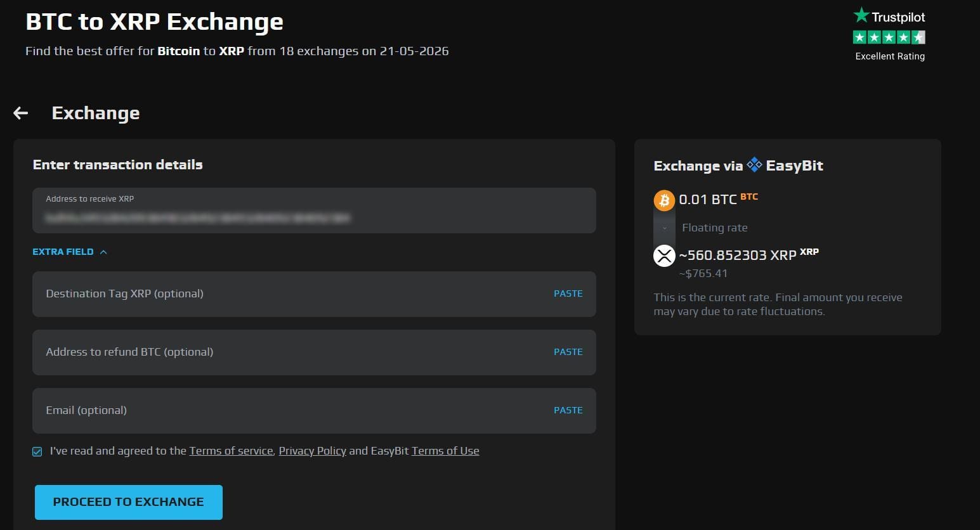The width and height of the screenshot is (980, 530).
Task: Click the BTC to XRP Exchange heading
Action: pos(154,22)
